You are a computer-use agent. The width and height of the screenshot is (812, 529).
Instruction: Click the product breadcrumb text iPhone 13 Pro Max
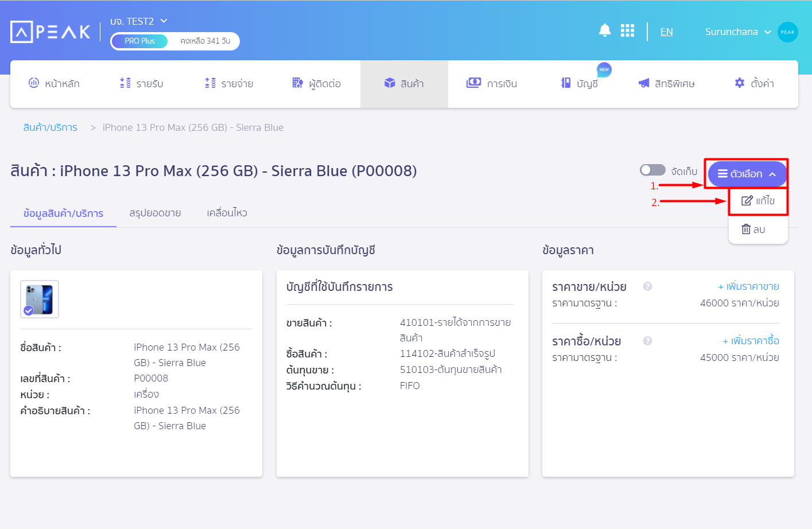pos(193,127)
